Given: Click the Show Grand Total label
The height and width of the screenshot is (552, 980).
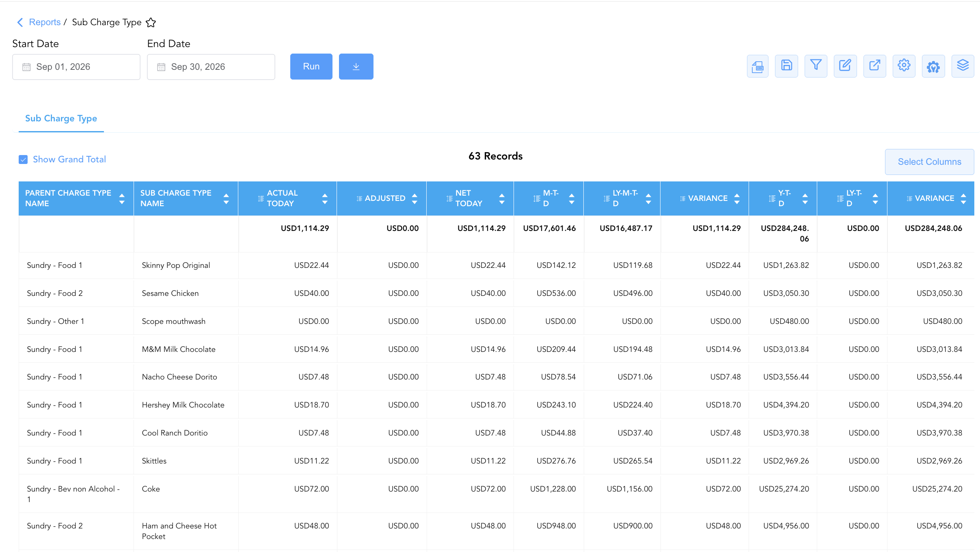Looking at the screenshot, I should [x=69, y=160].
